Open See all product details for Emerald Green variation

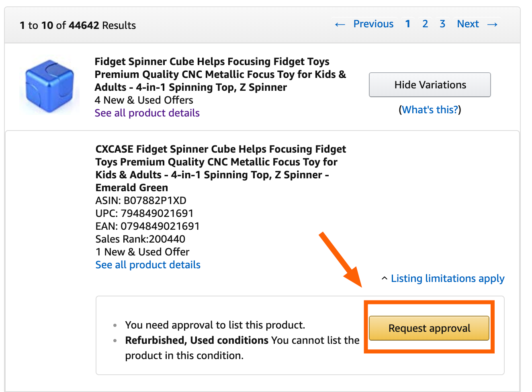[148, 265]
